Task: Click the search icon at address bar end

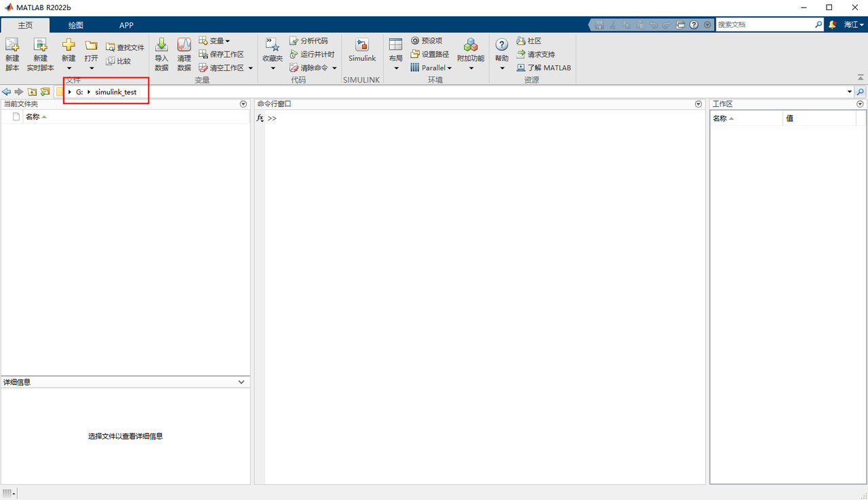Action: click(x=861, y=91)
